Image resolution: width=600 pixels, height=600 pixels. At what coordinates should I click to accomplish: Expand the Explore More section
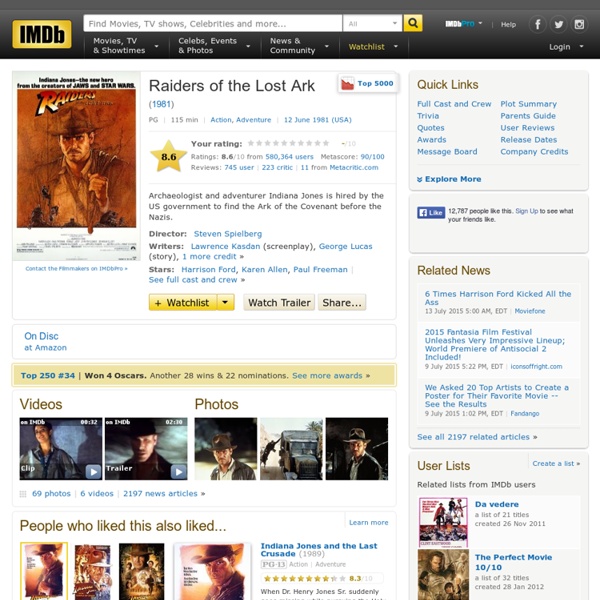tap(449, 179)
